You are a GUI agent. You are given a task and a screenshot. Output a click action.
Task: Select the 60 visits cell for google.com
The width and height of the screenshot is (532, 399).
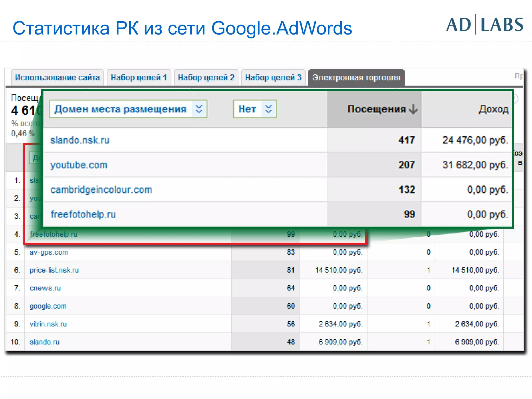[x=265, y=306]
